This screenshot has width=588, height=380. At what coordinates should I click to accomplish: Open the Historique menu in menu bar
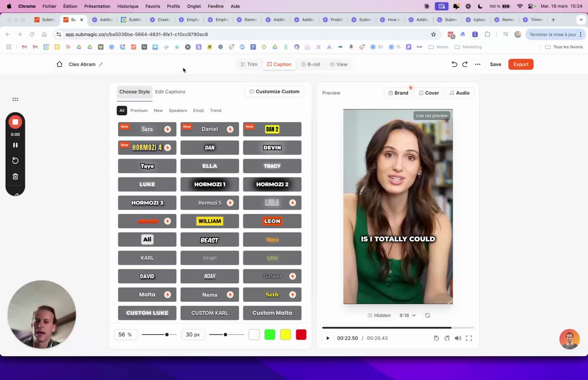click(128, 6)
